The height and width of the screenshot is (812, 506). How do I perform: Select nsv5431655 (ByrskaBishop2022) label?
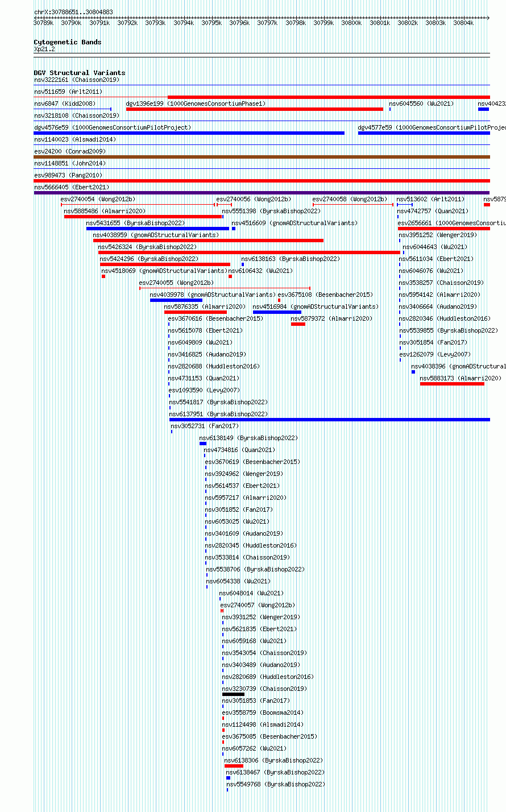pos(135,223)
